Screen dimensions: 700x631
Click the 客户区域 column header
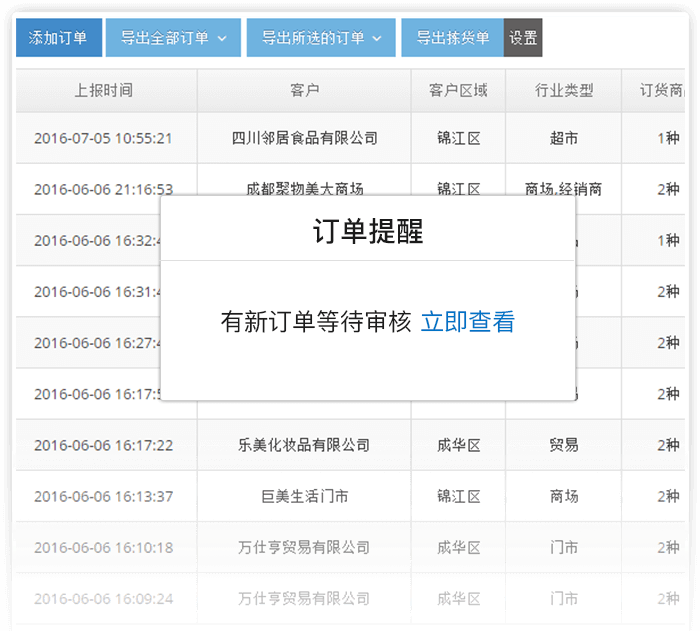[458, 90]
